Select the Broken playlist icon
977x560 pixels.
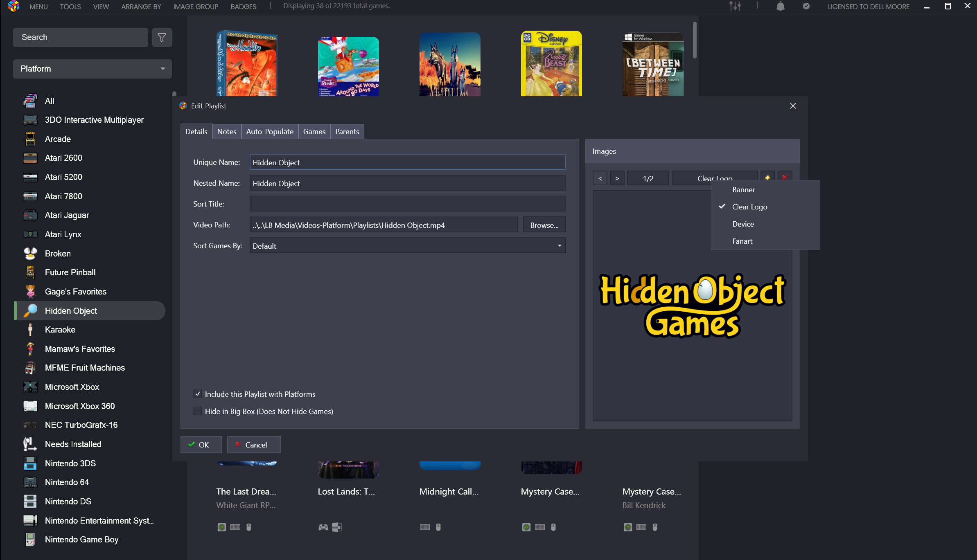coord(30,254)
